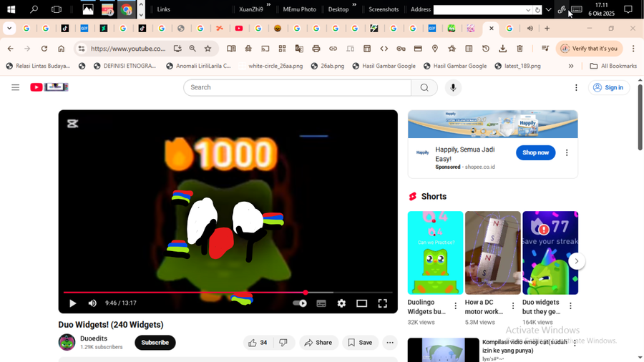Image resolution: width=644 pixels, height=362 pixels.
Task: Go to YouTube home via logo
Action: point(49,87)
